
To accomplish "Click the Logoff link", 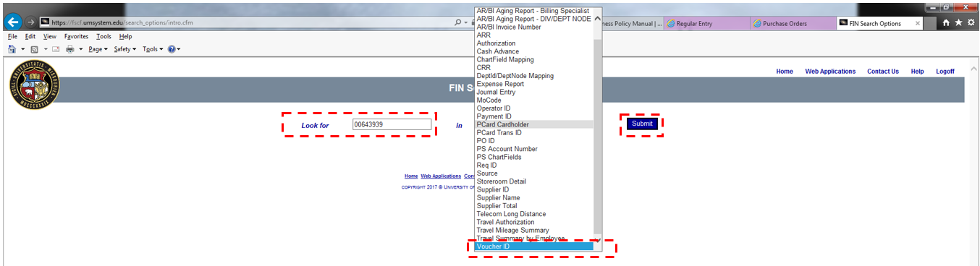I will pyautogui.click(x=945, y=72).
